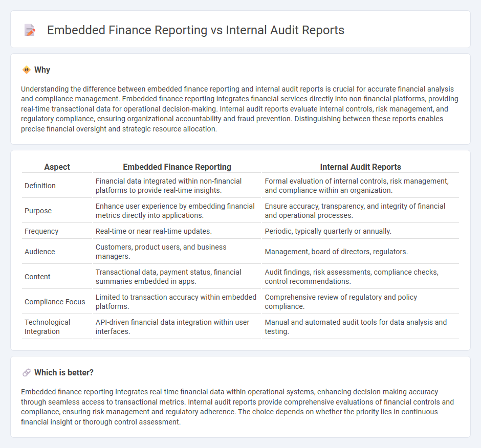Click cell 'Limited to transaction accuracy within embedded platforms.'
The height and width of the screenshot is (448, 481).
tap(177, 302)
